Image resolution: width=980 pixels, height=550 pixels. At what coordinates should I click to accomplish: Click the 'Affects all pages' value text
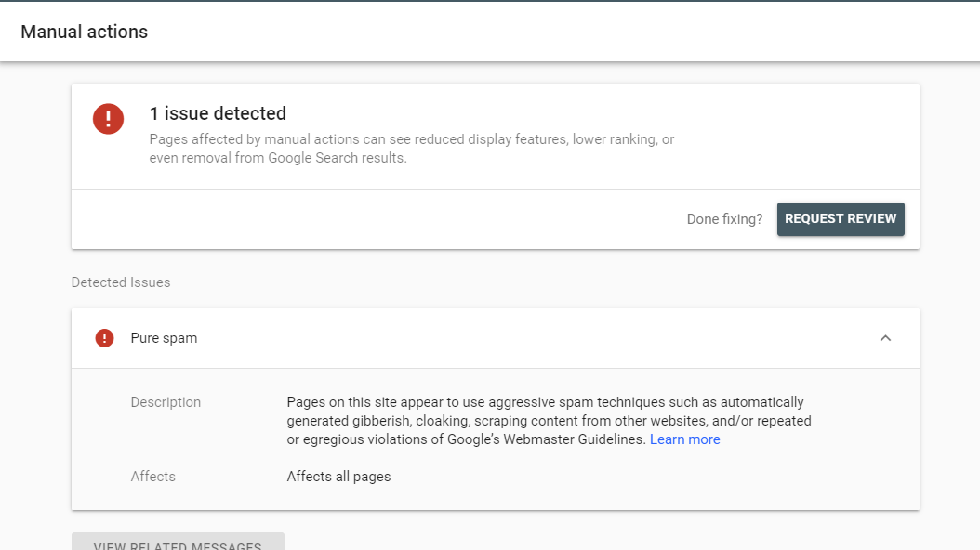338,477
